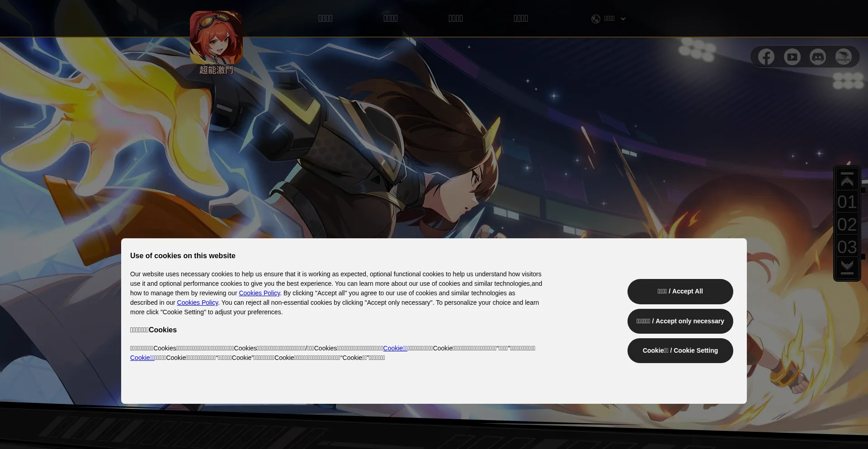This screenshot has height=449, width=868.
Task: Jump to top with the up-arrow icon
Action: tap(847, 180)
